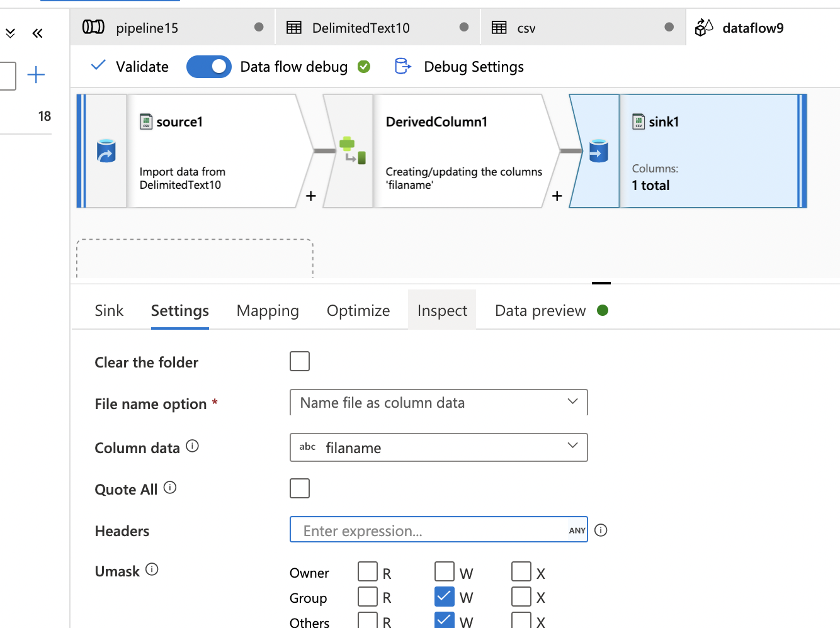
Task: Click the blue add resource plus icon
Action: pyautogui.click(x=37, y=75)
